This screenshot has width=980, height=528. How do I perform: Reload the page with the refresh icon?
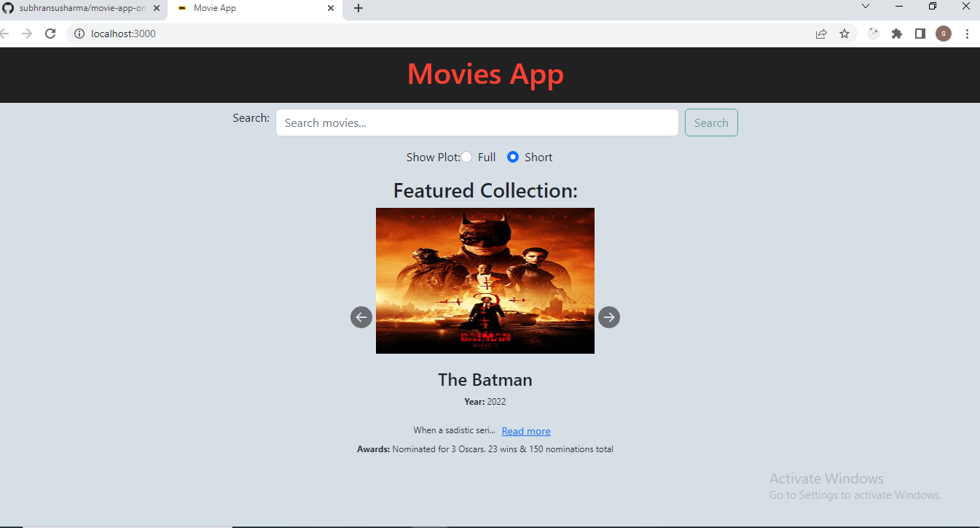[x=50, y=34]
